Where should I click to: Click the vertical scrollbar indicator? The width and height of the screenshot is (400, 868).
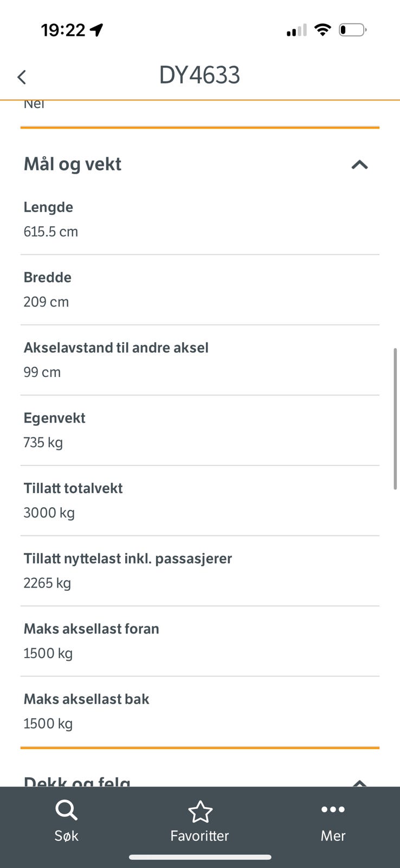point(395,419)
